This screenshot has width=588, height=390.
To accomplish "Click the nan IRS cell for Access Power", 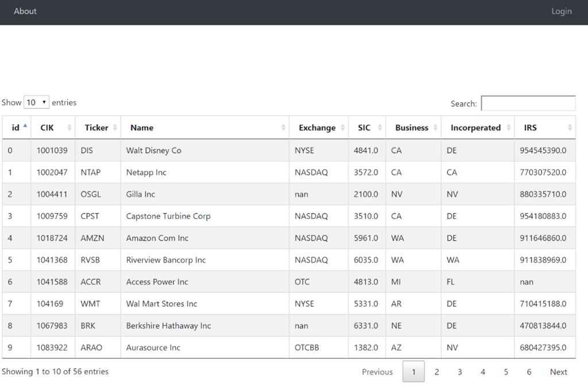I will [545, 281].
